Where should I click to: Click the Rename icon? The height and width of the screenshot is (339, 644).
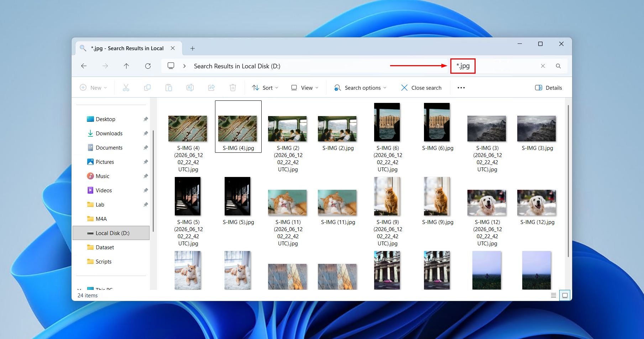point(190,88)
